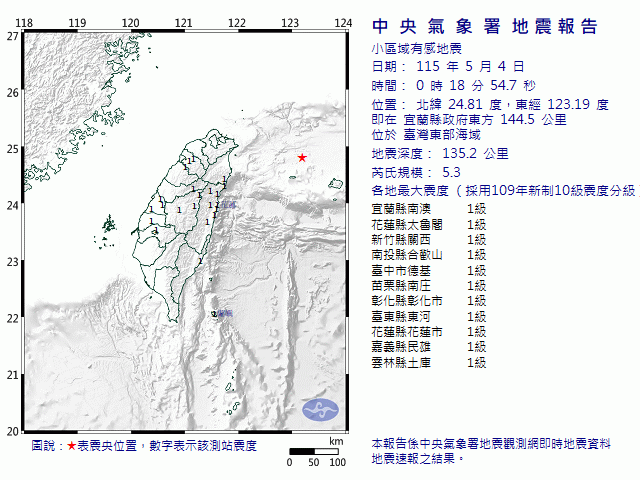Screen dimensions: 640x480
Task: Click the legend text 數字表示該測站震度
Action: tap(203, 446)
